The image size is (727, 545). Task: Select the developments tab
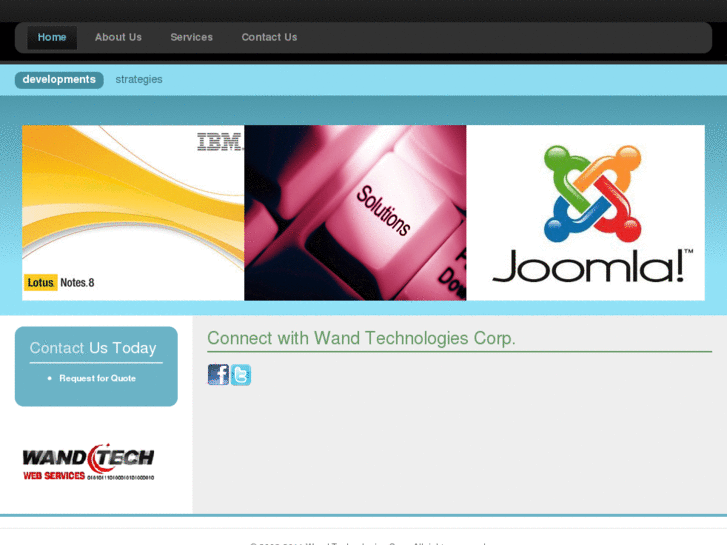point(59,80)
